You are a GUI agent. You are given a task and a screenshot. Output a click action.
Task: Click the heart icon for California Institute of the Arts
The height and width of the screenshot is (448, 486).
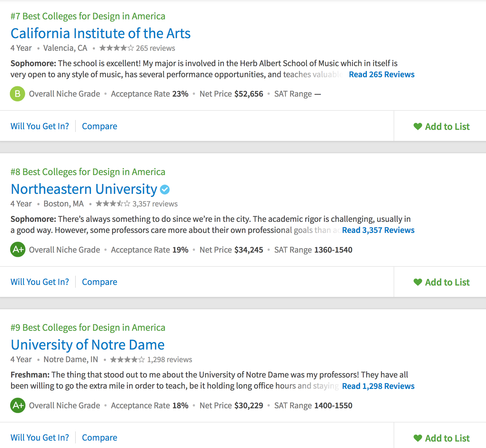418,126
